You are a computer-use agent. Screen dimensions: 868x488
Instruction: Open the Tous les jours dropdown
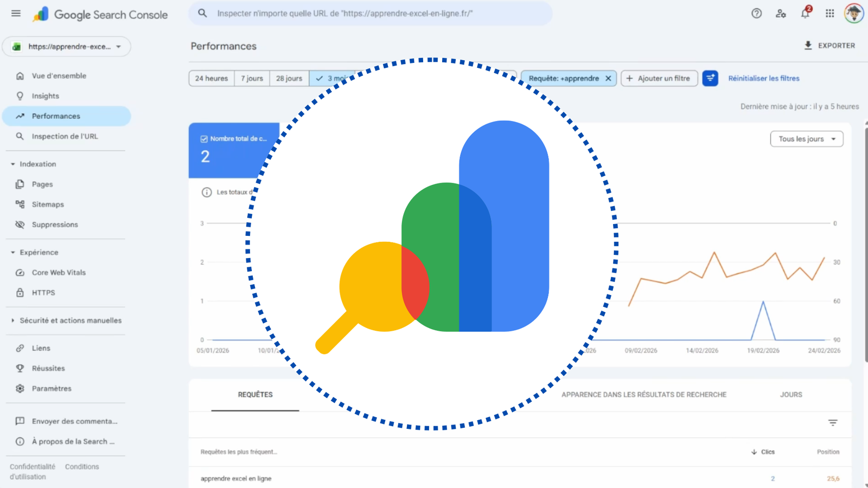[806, 139]
